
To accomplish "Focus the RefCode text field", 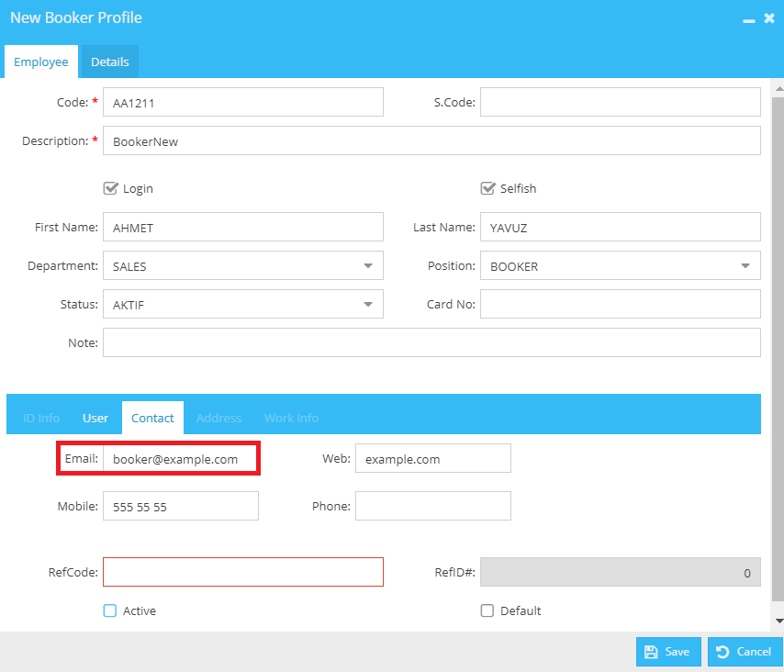I will (243, 572).
